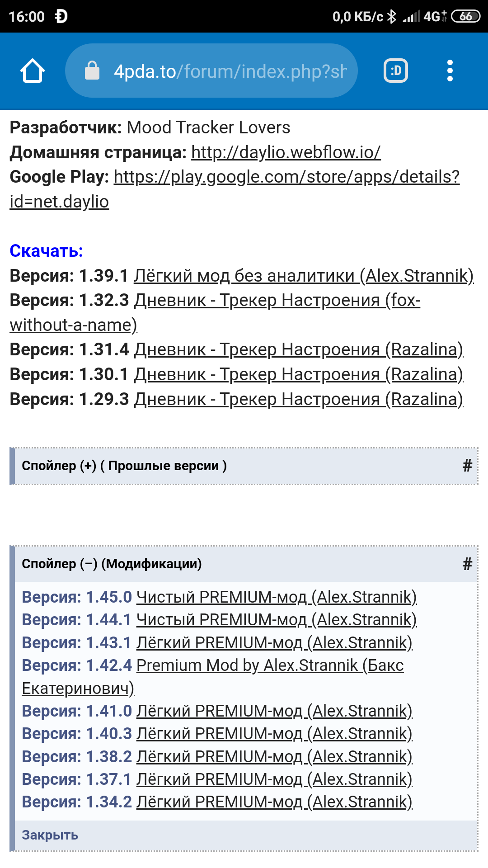Tap the Bluetooth status bar icon
Screen dimensions: 488x868
pyautogui.click(x=392, y=17)
